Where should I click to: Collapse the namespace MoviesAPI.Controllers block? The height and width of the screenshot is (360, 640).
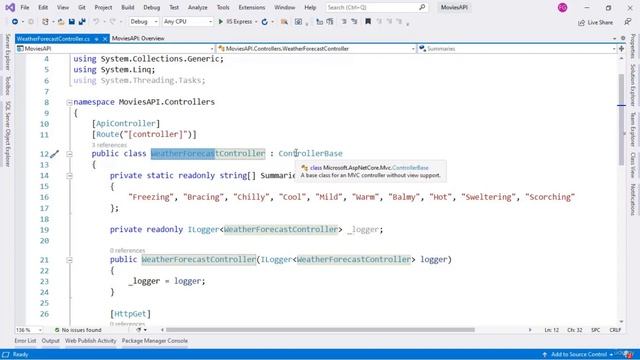pos(69,102)
